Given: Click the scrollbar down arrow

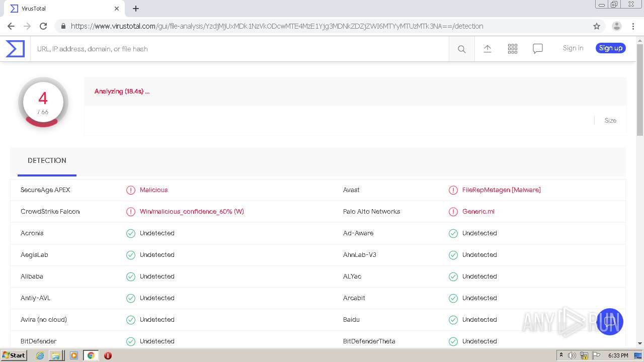Looking at the screenshot, I should 640,343.
